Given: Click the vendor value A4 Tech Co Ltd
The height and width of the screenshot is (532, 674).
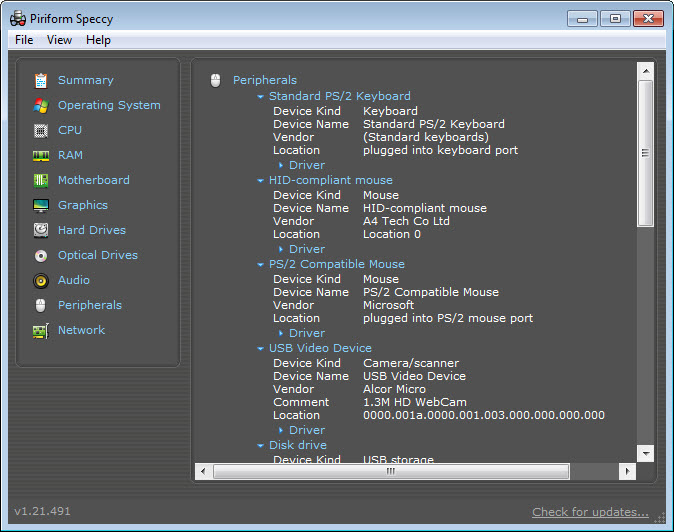Looking at the screenshot, I should coord(406,221).
